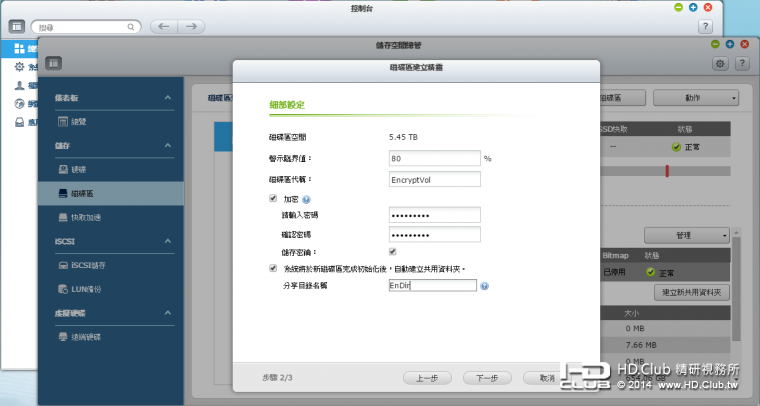Collapse the 儀表板 dashboard section
The height and width of the screenshot is (406, 760).
pyautogui.click(x=168, y=97)
